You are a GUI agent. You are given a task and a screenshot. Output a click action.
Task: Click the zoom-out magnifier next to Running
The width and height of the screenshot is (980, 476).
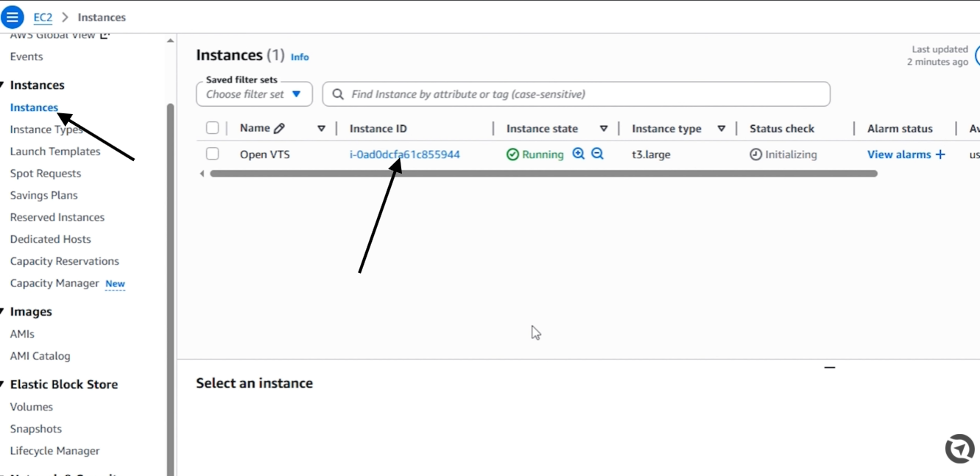click(x=597, y=154)
